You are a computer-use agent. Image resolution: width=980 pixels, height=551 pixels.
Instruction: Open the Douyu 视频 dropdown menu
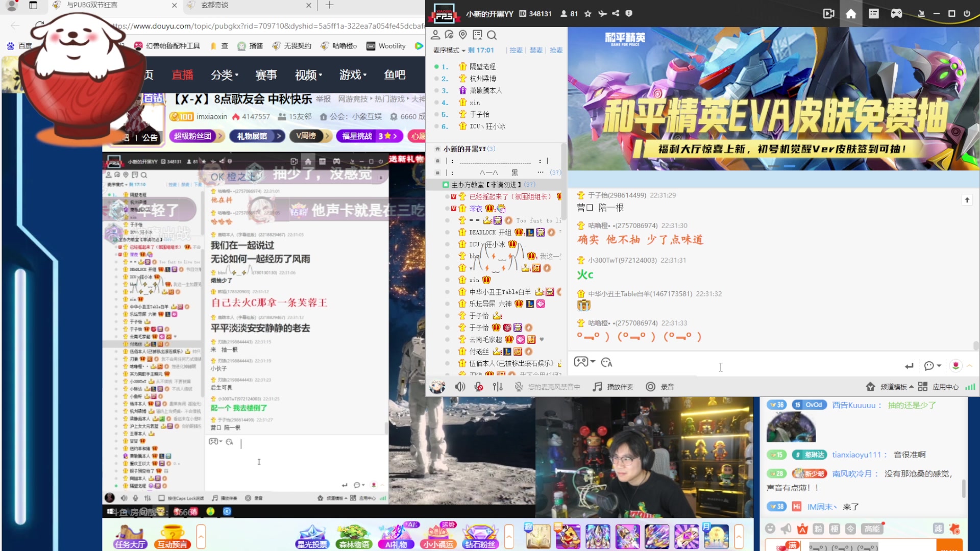[x=309, y=75]
